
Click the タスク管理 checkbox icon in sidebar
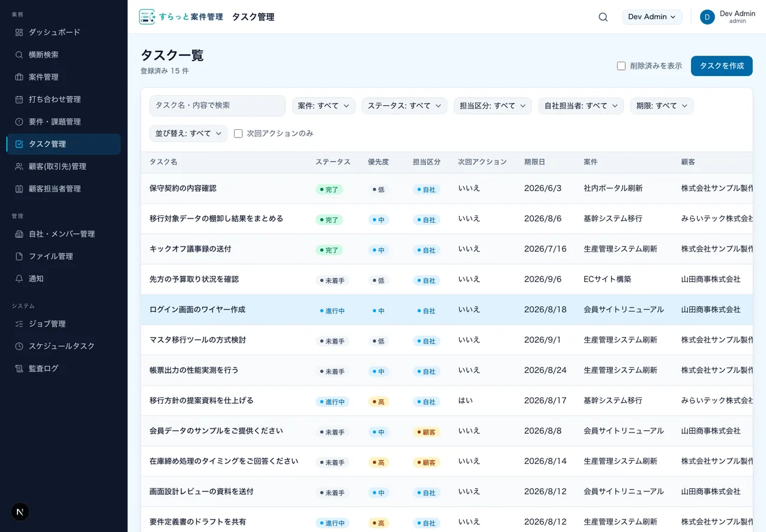coord(19,144)
